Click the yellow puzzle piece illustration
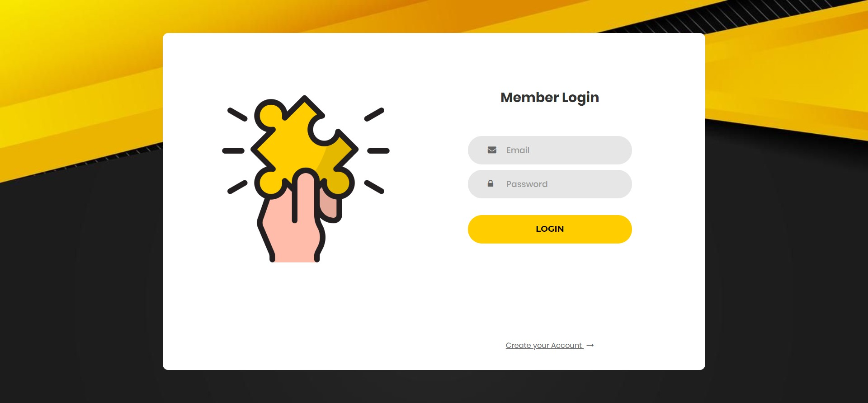 pos(304,148)
